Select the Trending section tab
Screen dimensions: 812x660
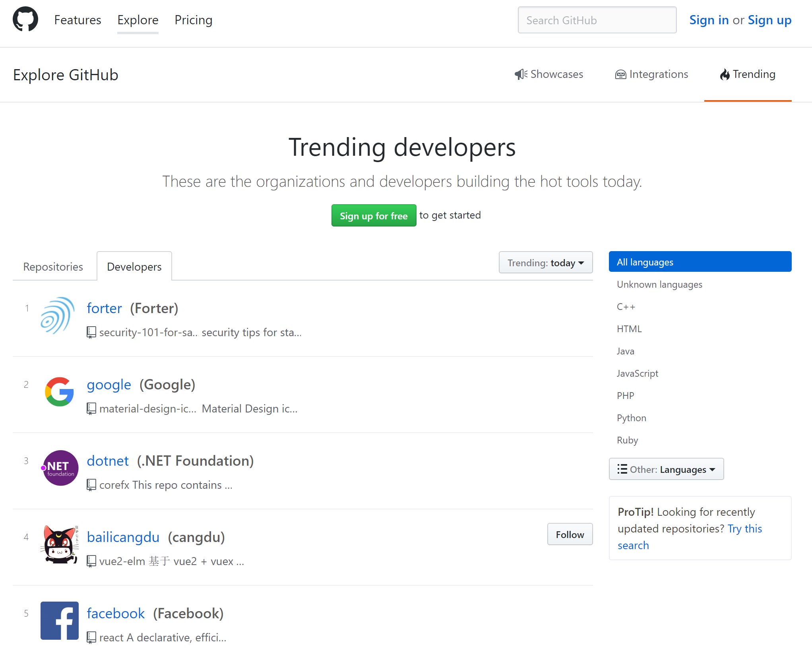tap(748, 74)
